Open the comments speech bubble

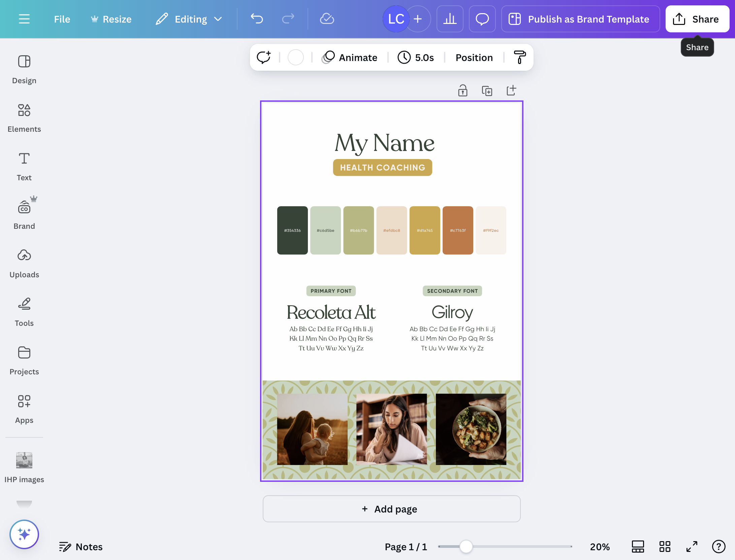[x=482, y=19]
